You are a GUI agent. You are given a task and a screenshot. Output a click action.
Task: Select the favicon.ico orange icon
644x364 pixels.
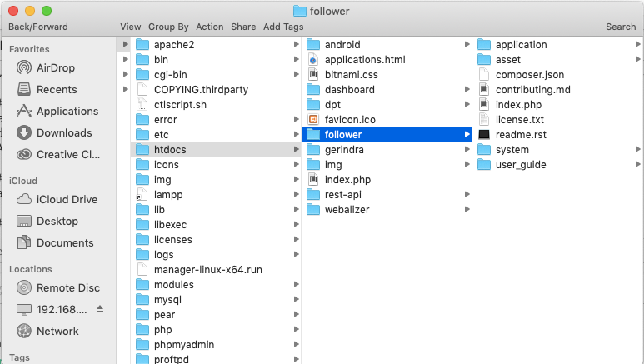pos(313,120)
